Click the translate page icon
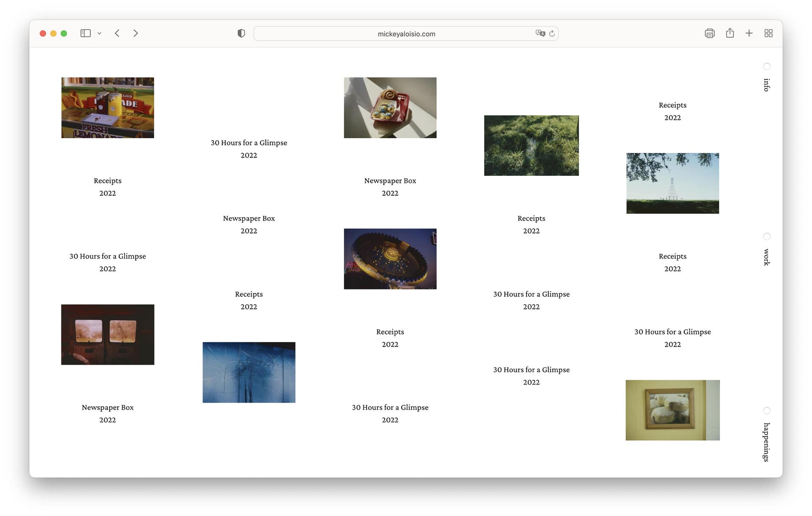The image size is (812, 516). point(540,33)
